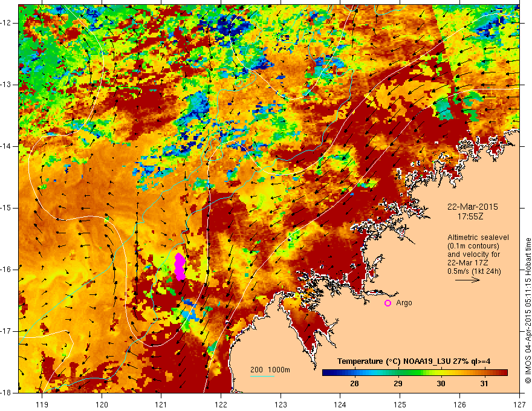Image resolution: width=532 pixels, height=411 pixels.
Task: Click longitude axis label 124
Action: (x=340, y=404)
